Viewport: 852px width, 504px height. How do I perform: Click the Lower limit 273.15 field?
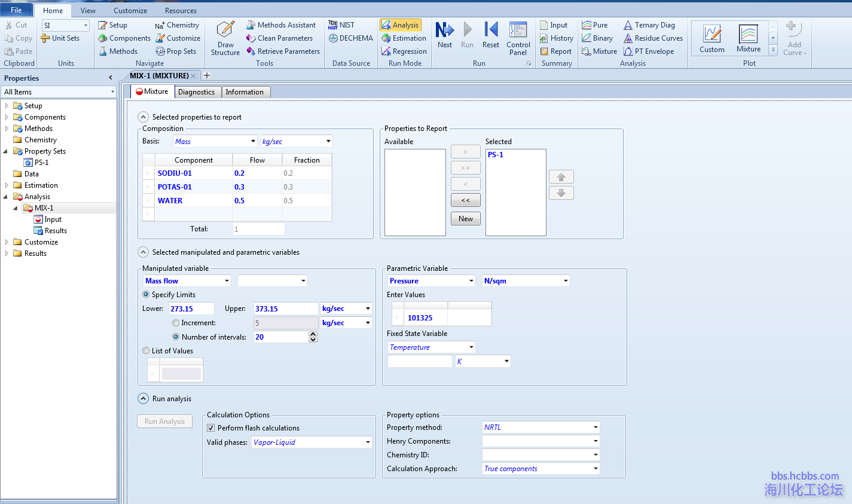click(191, 309)
